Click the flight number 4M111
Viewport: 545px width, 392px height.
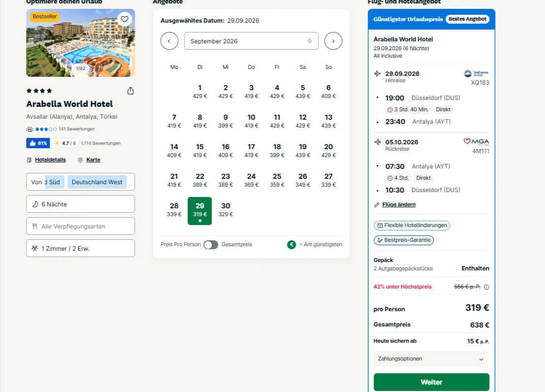481,151
